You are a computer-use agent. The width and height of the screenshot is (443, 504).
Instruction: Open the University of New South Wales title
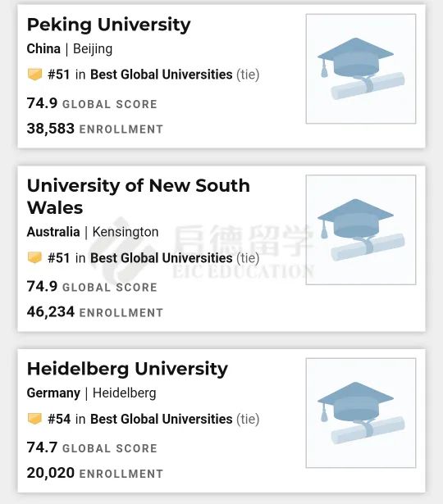(139, 197)
